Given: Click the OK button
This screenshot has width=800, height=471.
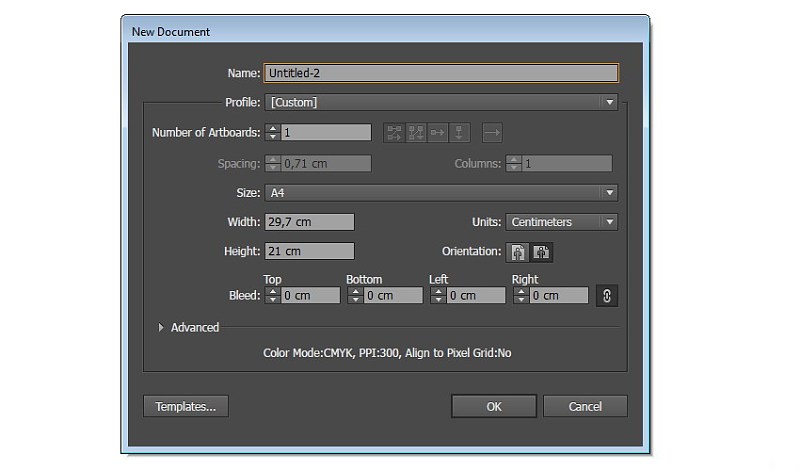Looking at the screenshot, I should (493, 406).
